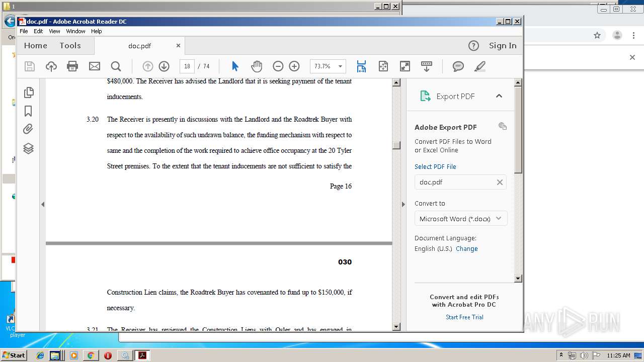644x362 pixels.
Task: Open Internet Explorer from taskbar
Action: [x=40, y=355]
